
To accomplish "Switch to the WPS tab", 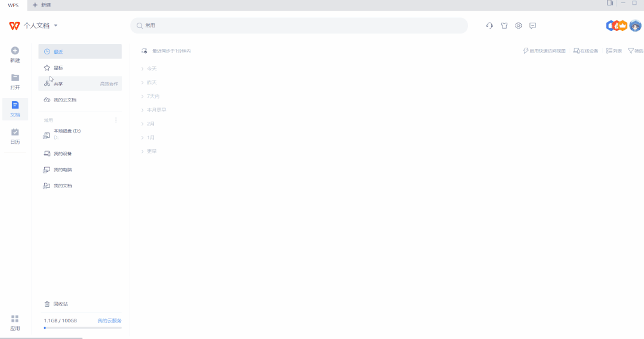I will click(13, 5).
